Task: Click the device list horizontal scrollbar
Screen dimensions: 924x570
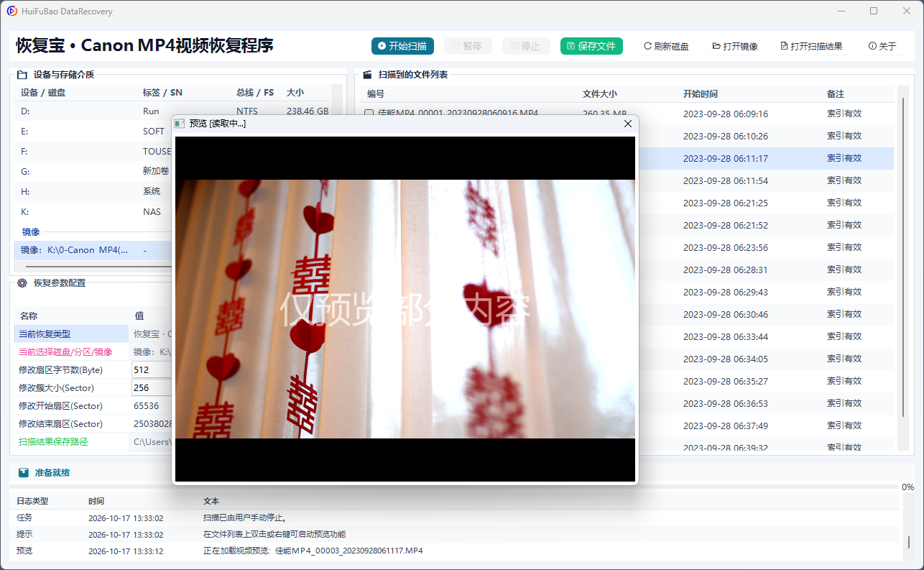Action: [93, 266]
